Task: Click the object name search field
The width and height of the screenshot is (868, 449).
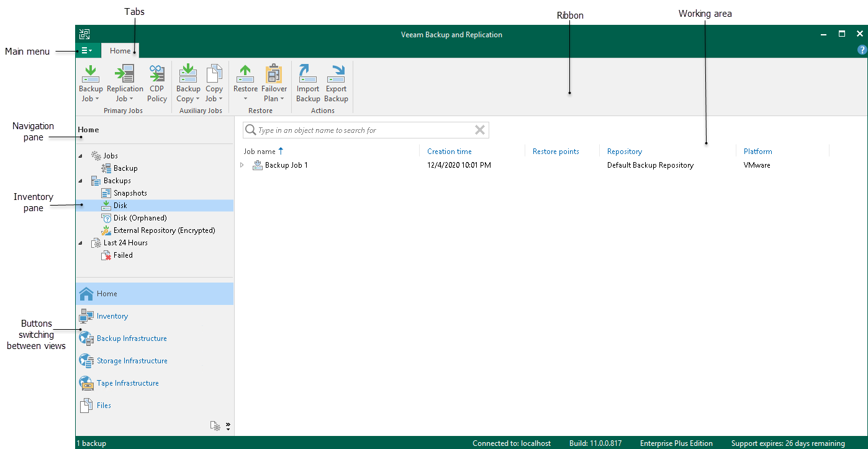Action: (x=366, y=130)
